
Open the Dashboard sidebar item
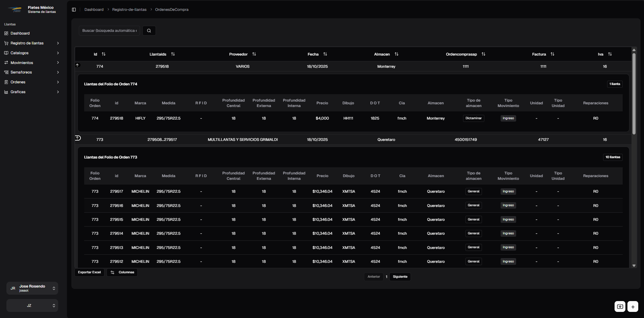tap(20, 33)
